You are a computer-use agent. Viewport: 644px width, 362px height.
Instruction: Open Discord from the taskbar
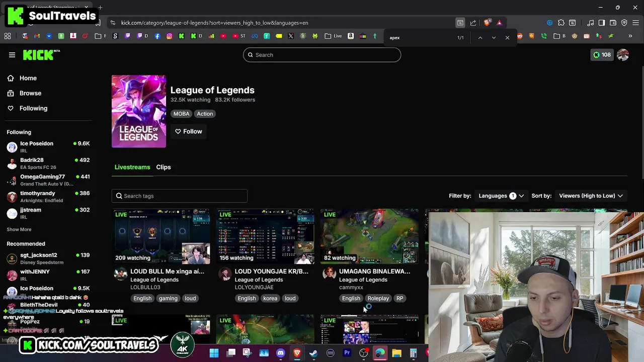click(x=280, y=353)
